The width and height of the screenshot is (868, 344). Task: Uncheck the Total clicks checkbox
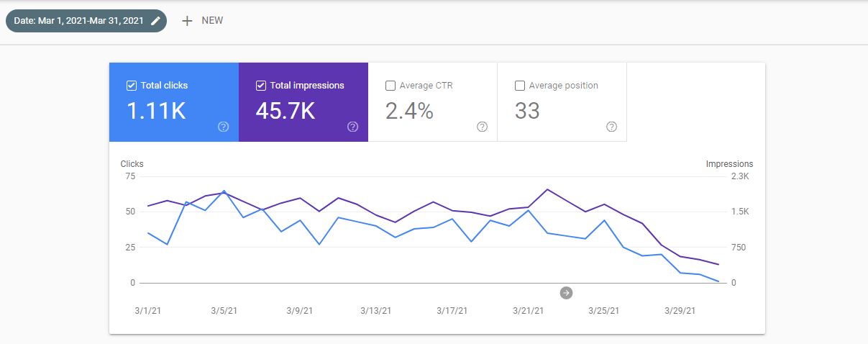tap(132, 86)
